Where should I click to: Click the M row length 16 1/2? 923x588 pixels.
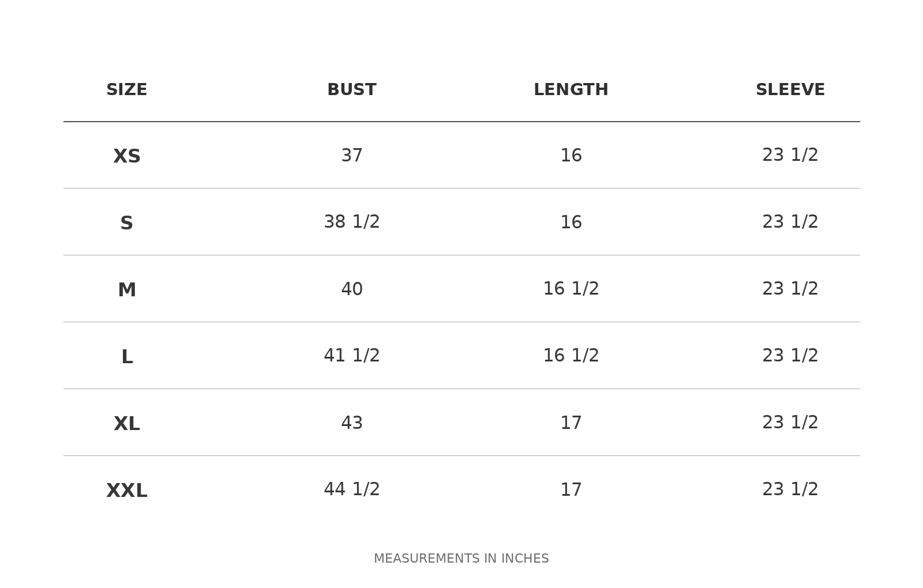coord(571,289)
